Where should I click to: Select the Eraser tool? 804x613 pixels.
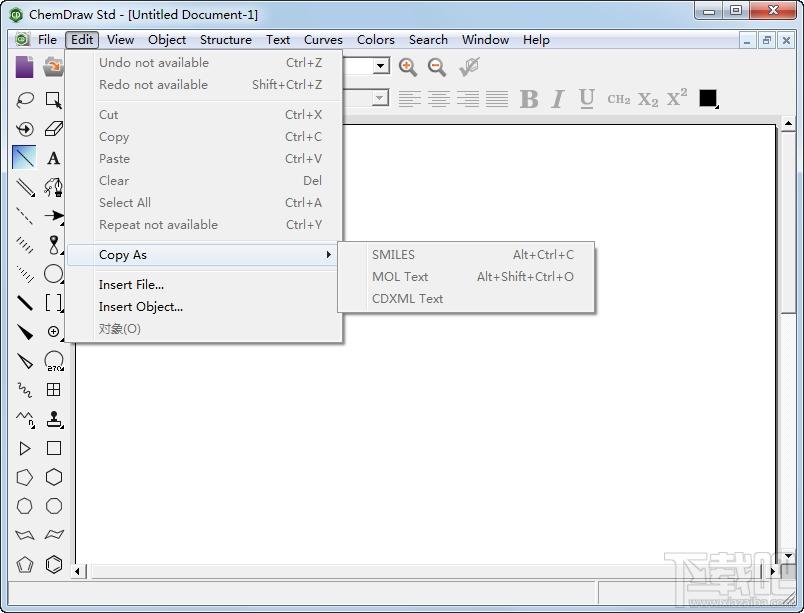coord(54,129)
